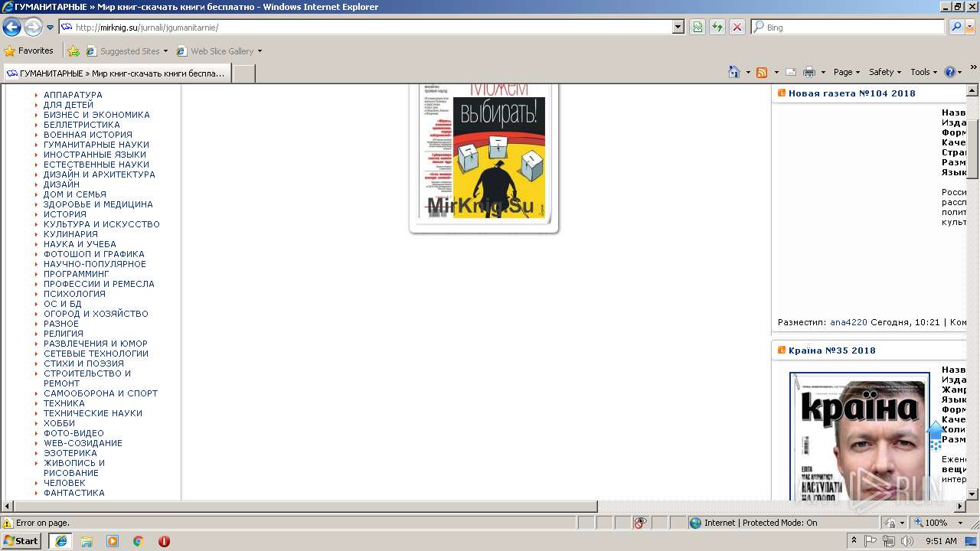Click the Країна magazine cover thumbnail
980x551 pixels.
[860, 437]
